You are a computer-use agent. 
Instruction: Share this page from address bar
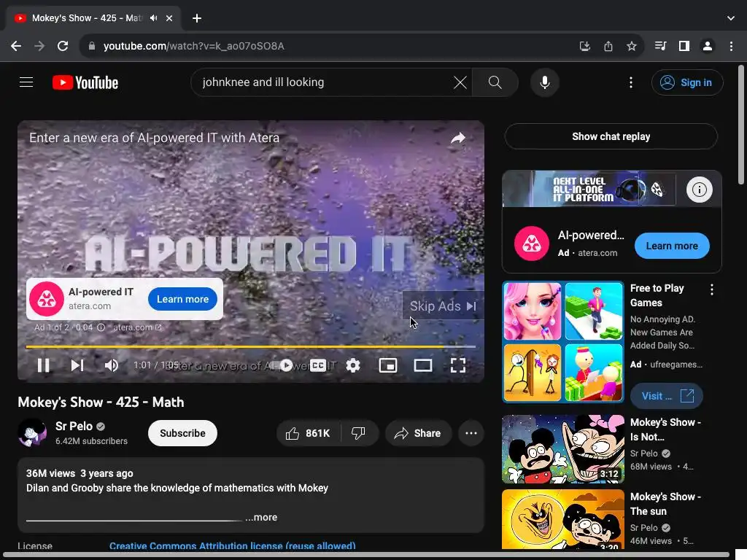pos(608,46)
